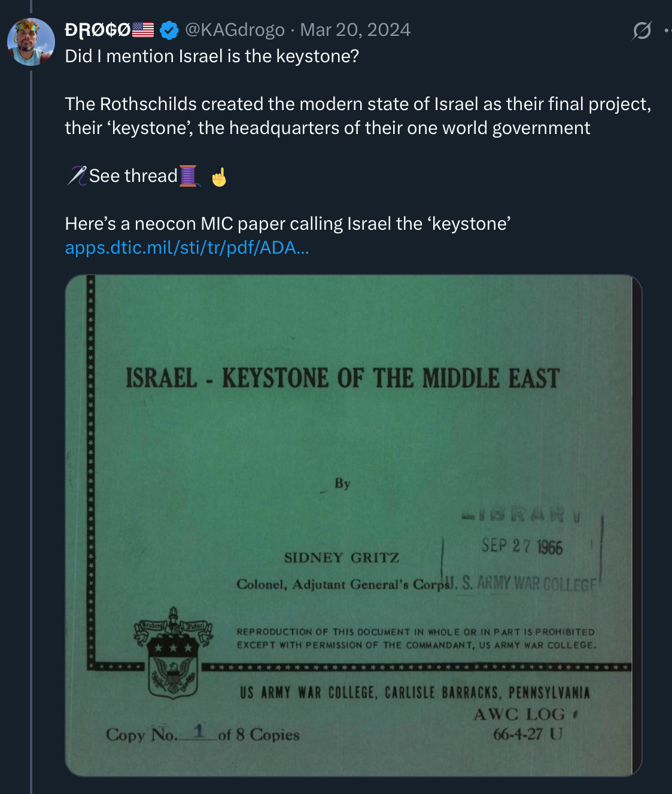Open the tweet's more options menu
The image size is (672, 794).
(667, 30)
